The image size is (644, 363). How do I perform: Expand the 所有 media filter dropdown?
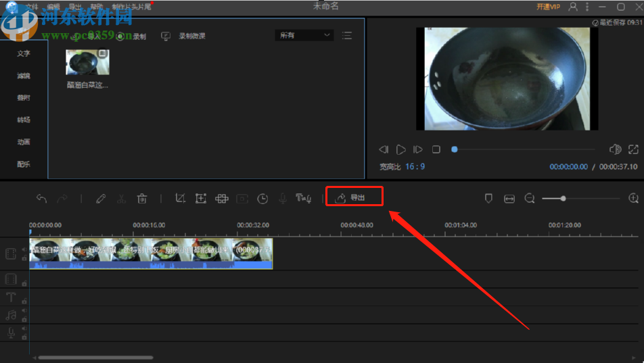(x=304, y=35)
